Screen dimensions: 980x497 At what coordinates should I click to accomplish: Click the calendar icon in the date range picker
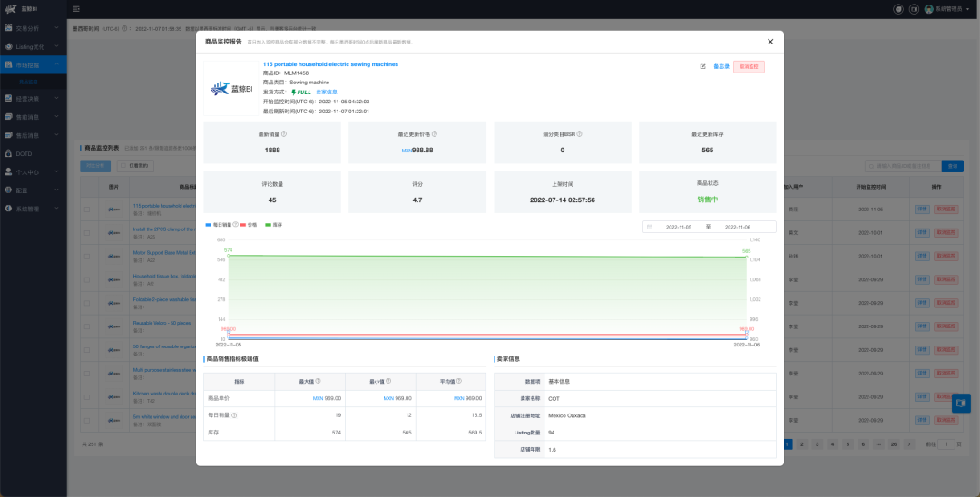click(x=650, y=228)
